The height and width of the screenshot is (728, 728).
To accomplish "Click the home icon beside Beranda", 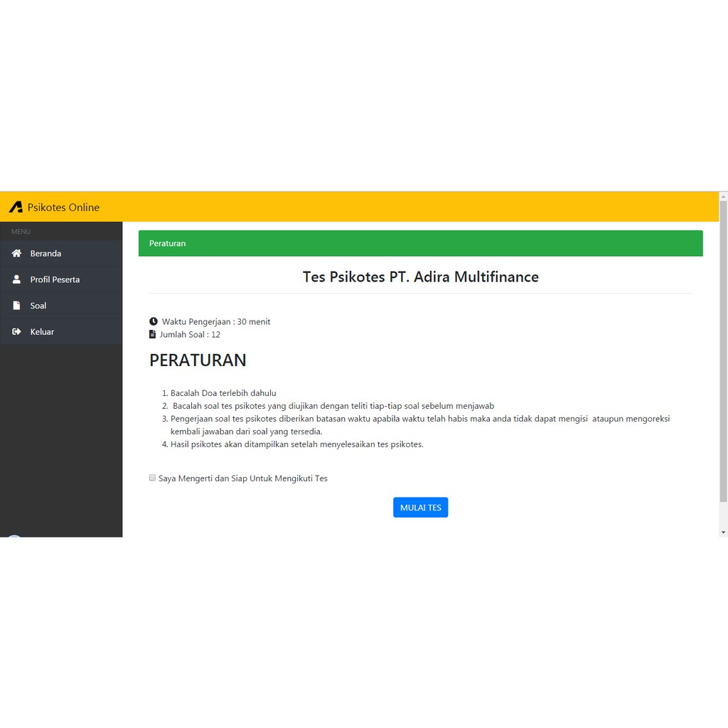I will coord(17,253).
